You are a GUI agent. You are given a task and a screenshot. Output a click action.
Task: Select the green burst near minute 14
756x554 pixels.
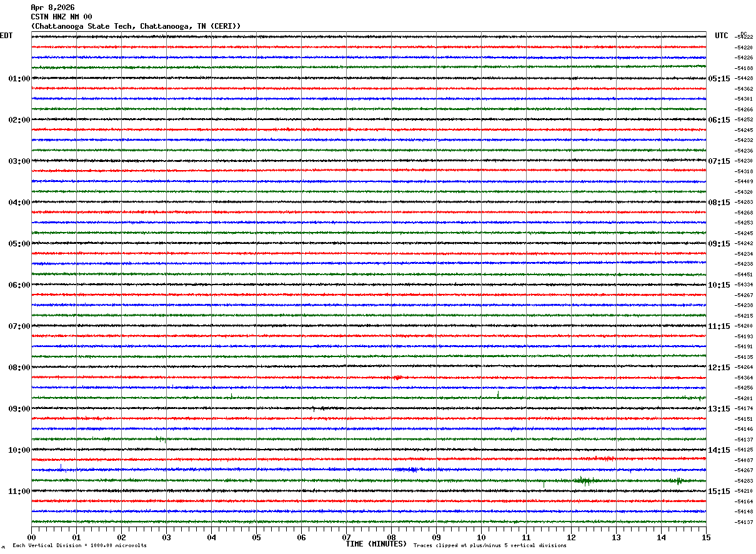pos(679,480)
